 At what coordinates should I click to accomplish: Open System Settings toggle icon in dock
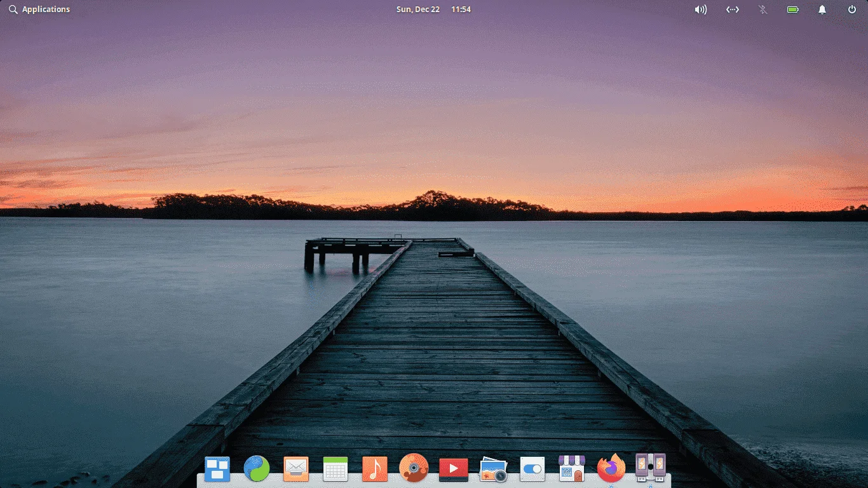pos(532,470)
